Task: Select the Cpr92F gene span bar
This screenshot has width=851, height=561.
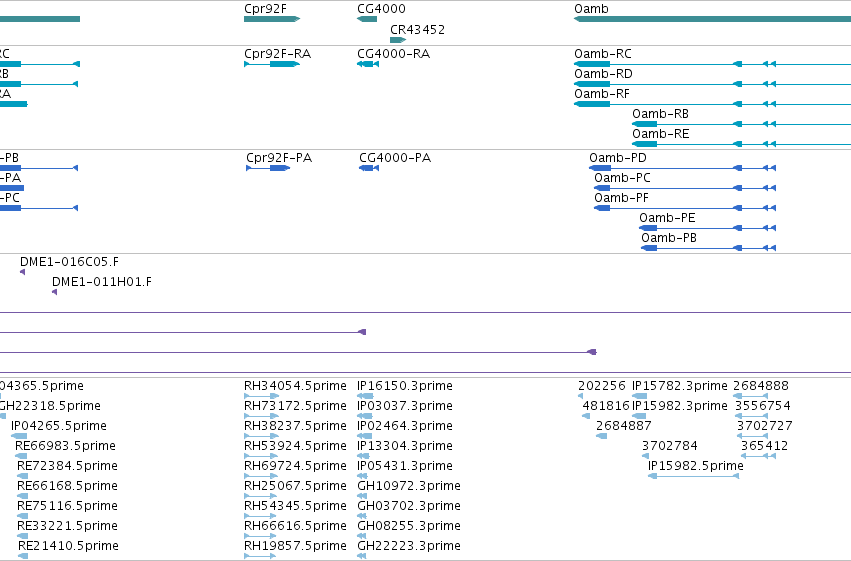Action: (272, 19)
